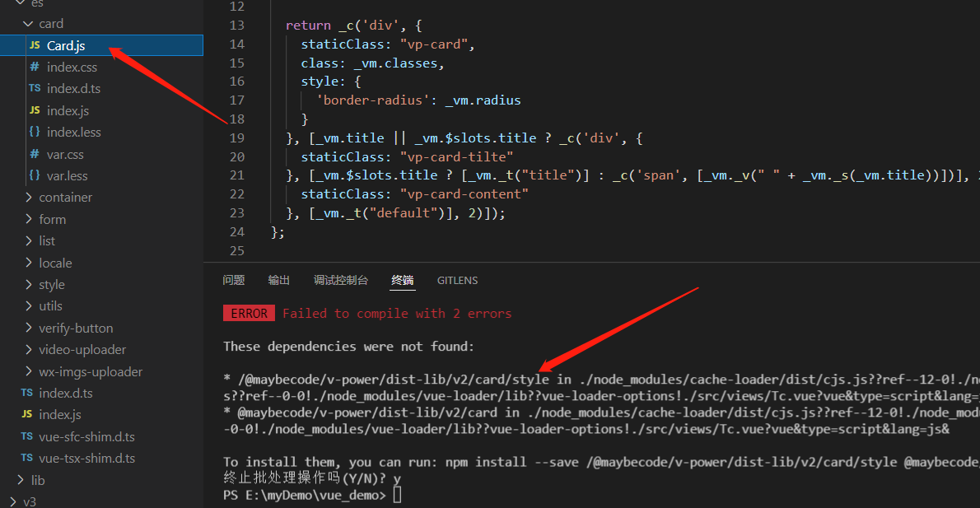Open index.d.ts in card folder

click(x=73, y=89)
